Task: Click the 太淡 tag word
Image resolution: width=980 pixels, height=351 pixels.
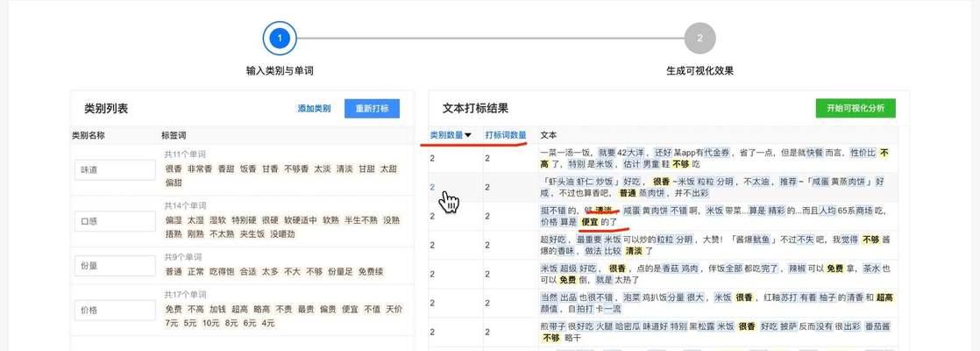Action: (323, 169)
